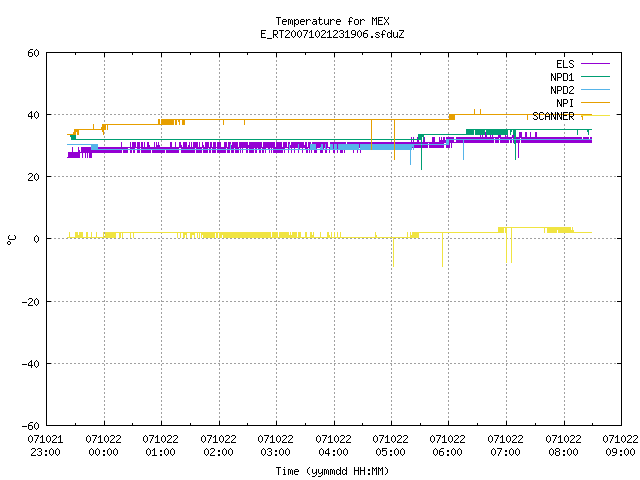640x480 pixels.
Task: Click the x-axis title 'Time (yymmdd HH:MM)'
Action: pos(332,471)
